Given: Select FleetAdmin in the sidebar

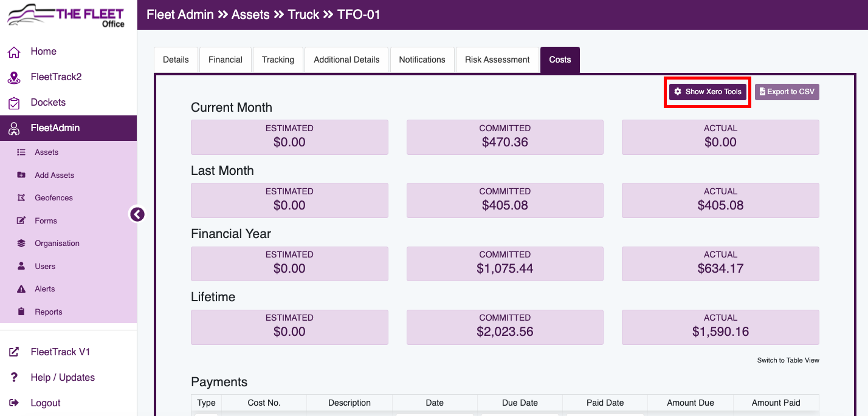Looking at the screenshot, I should pyautogui.click(x=68, y=128).
